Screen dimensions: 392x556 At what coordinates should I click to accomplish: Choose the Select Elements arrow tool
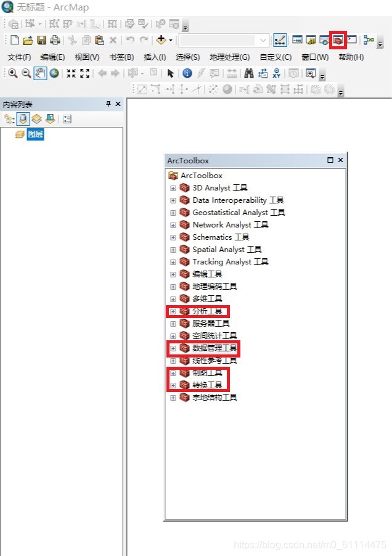coord(171,73)
